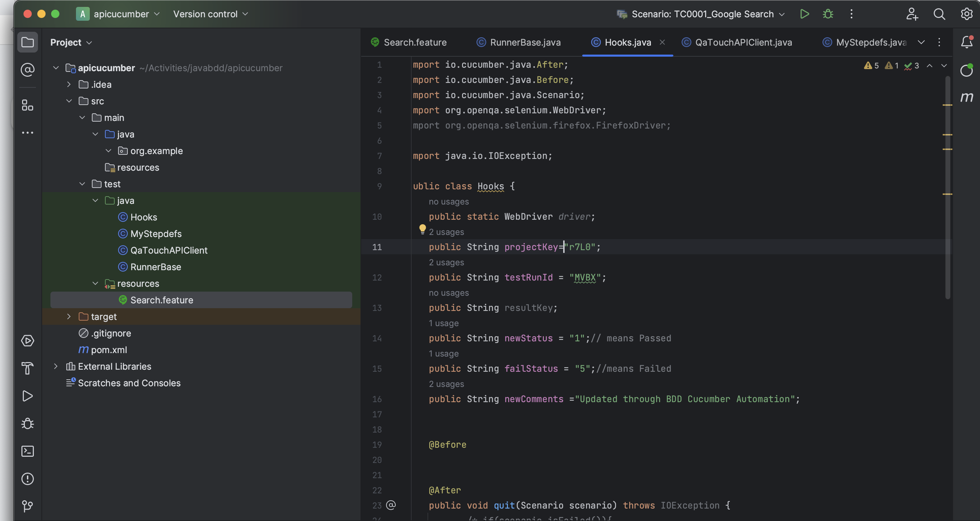980x521 pixels.
Task: Switch to MyStepdefs.java tab
Action: (x=864, y=42)
